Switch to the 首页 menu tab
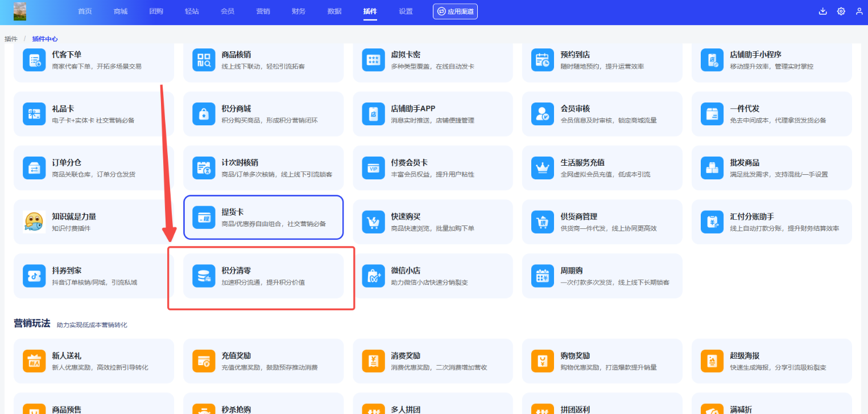 point(85,11)
